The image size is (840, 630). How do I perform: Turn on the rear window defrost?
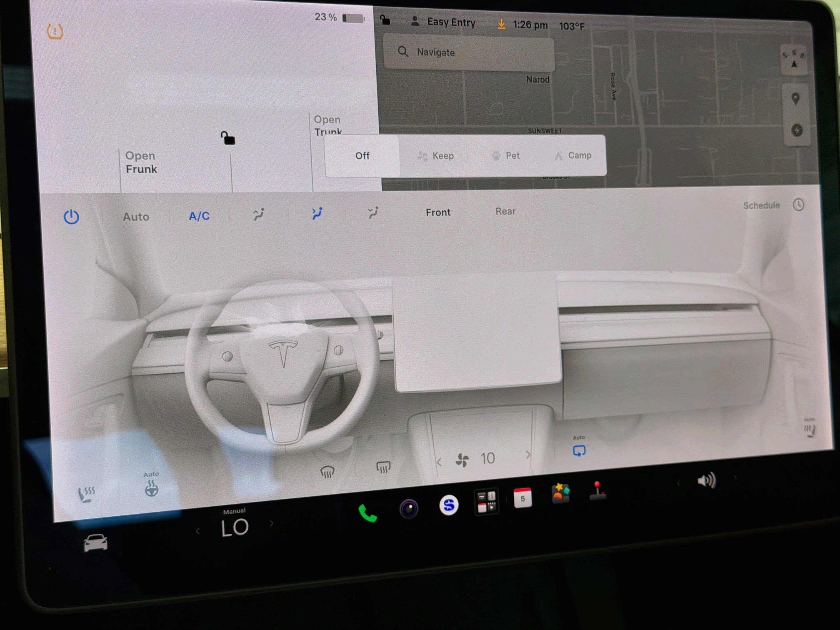pyautogui.click(x=383, y=467)
